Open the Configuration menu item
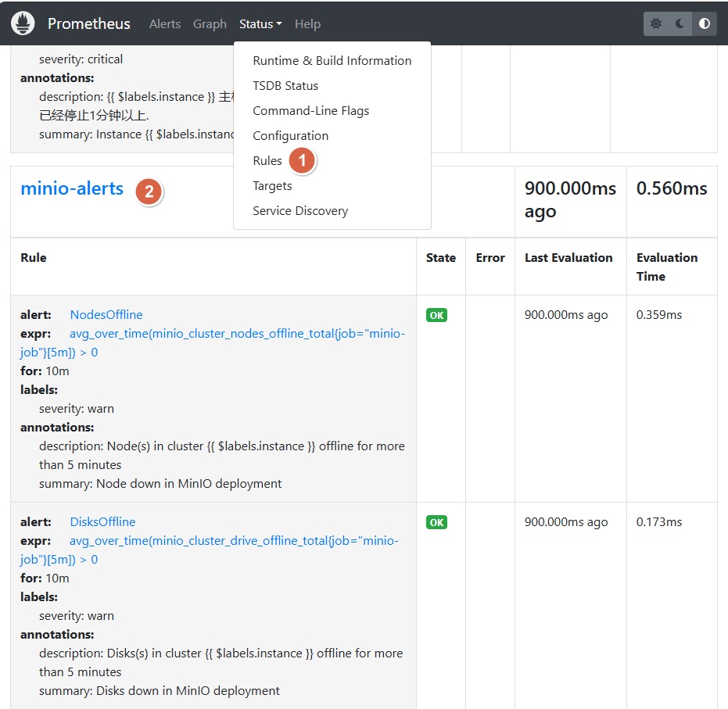The width and height of the screenshot is (728, 709). tap(332, 136)
